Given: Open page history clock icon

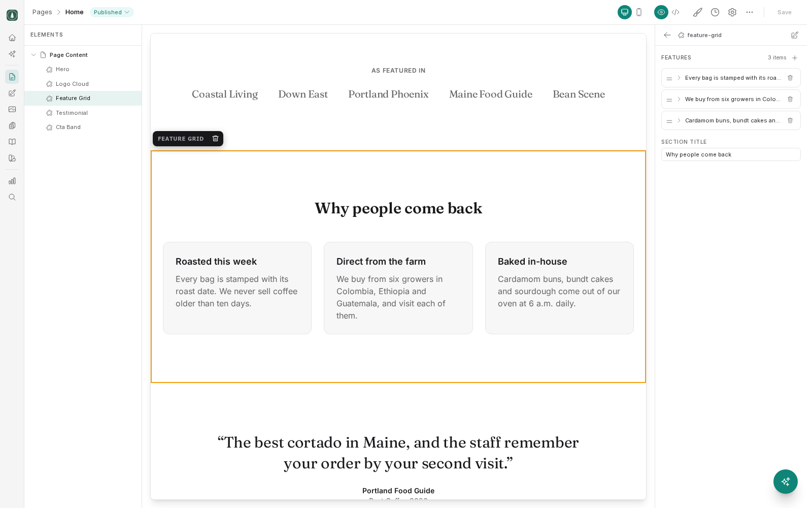Looking at the screenshot, I should [x=715, y=12].
